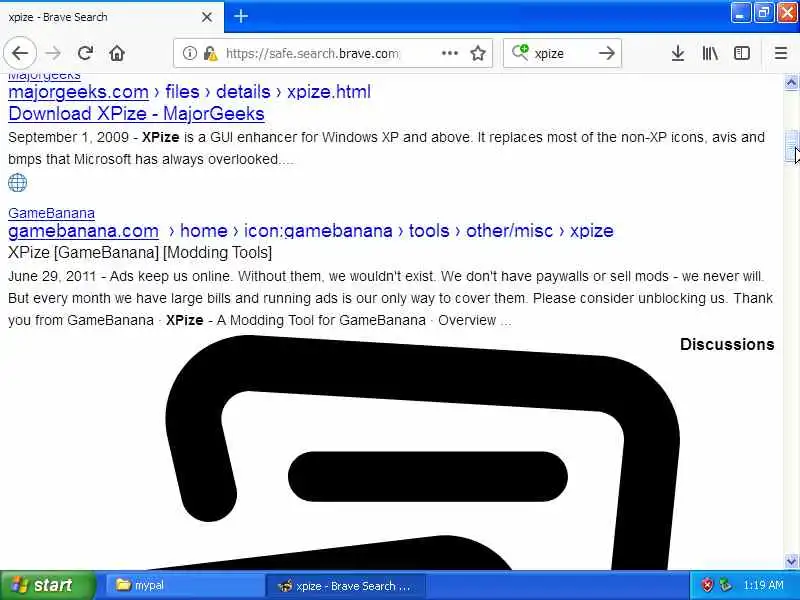Viewport: 800px width, 600px height.
Task: Click XPize [GameBanana] [Modding Tools] title
Action: [x=140, y=252]
